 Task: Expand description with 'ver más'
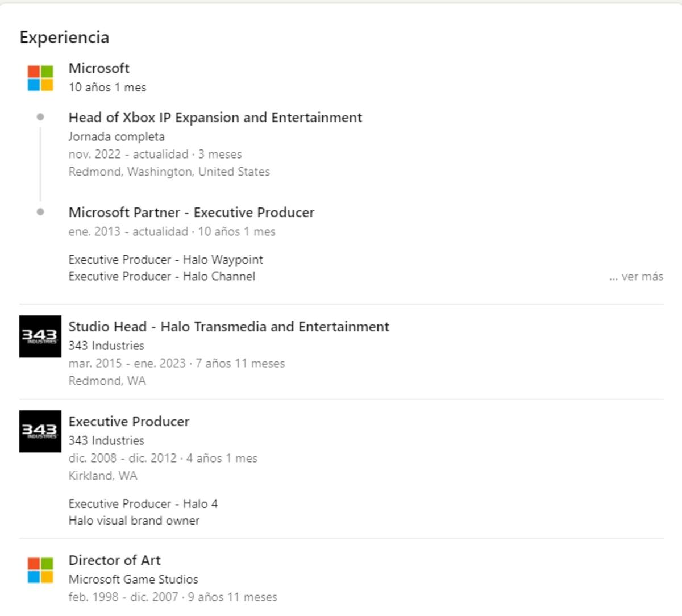click(x=636, y=277)
